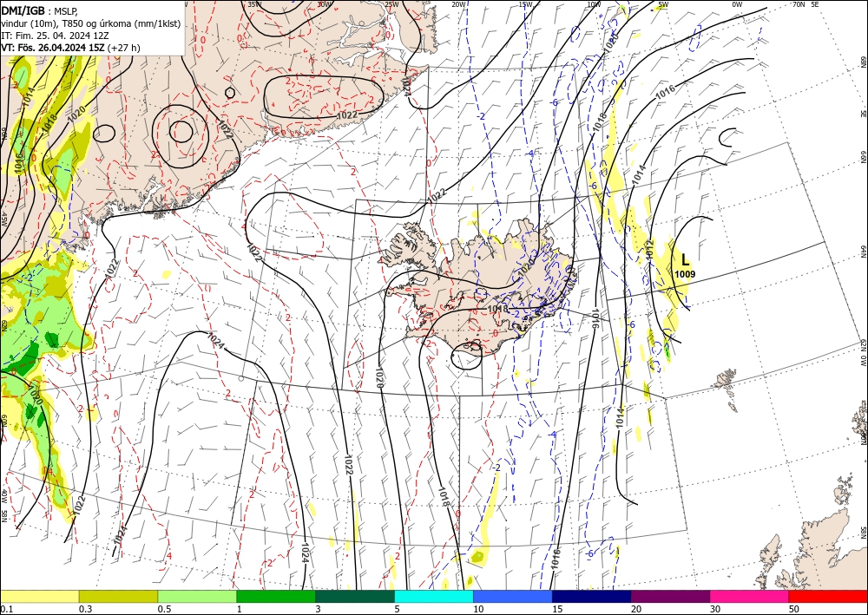Choose the purple 20–30 legend swatch

pyautogui.click(x=670, y=596)
